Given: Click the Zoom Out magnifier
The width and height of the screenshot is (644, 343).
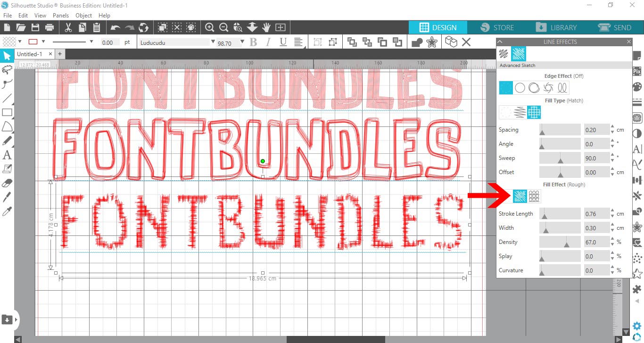Looking at the screenshot, I should coord(223,27).
